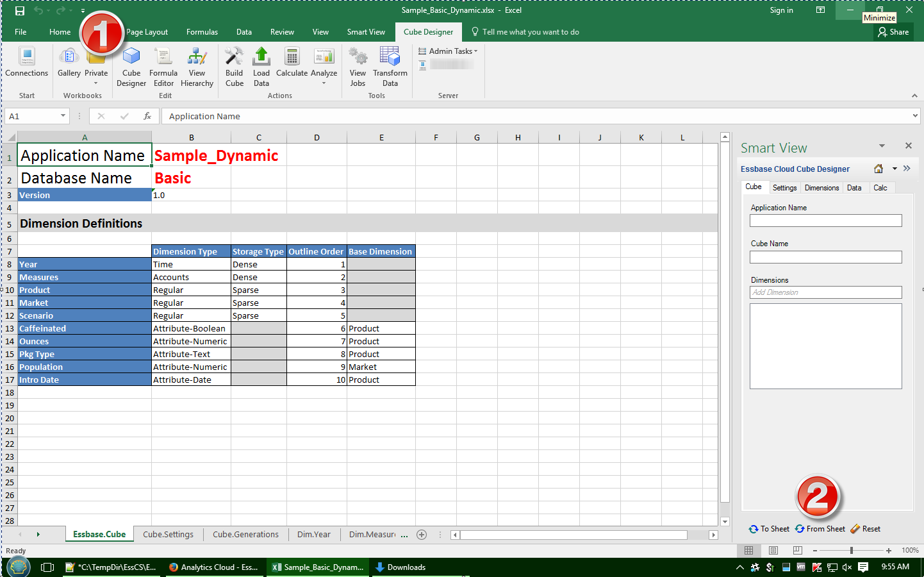Click the Transform Data button
The image size is (924, 577).
coord(390,67)
